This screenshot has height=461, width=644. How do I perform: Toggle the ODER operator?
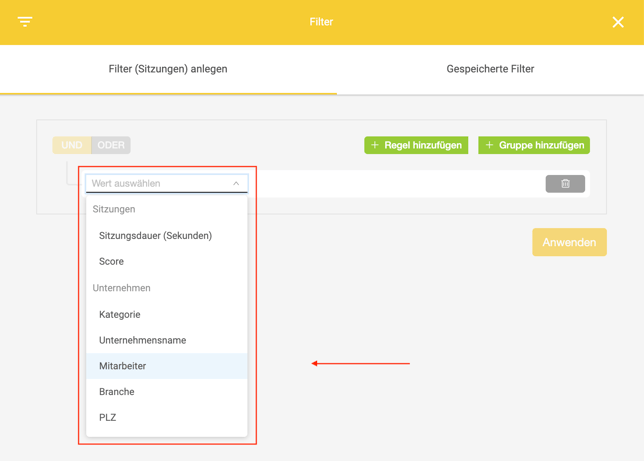click(111, 145)
